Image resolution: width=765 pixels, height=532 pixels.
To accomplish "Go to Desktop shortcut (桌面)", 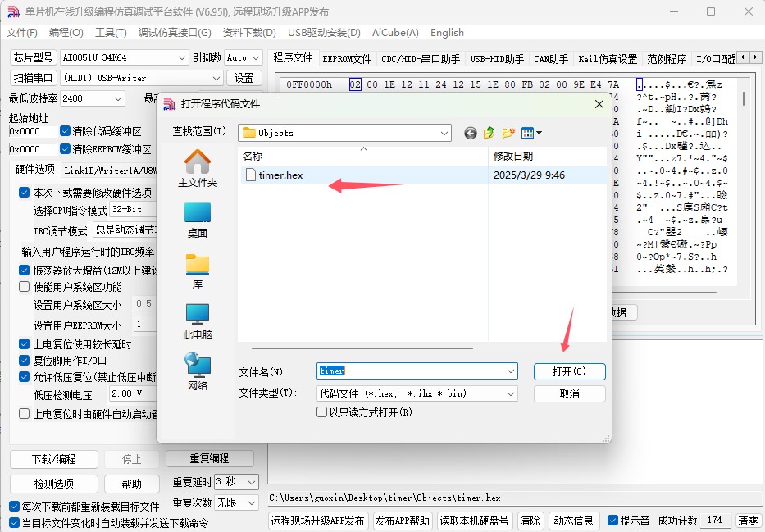I will tap(197, 220).
